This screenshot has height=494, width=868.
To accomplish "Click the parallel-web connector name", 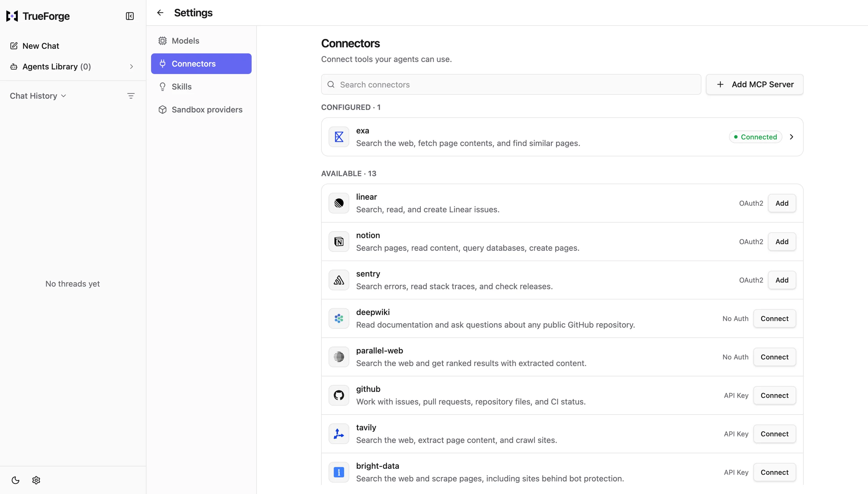I will click(x=379, y=350).
